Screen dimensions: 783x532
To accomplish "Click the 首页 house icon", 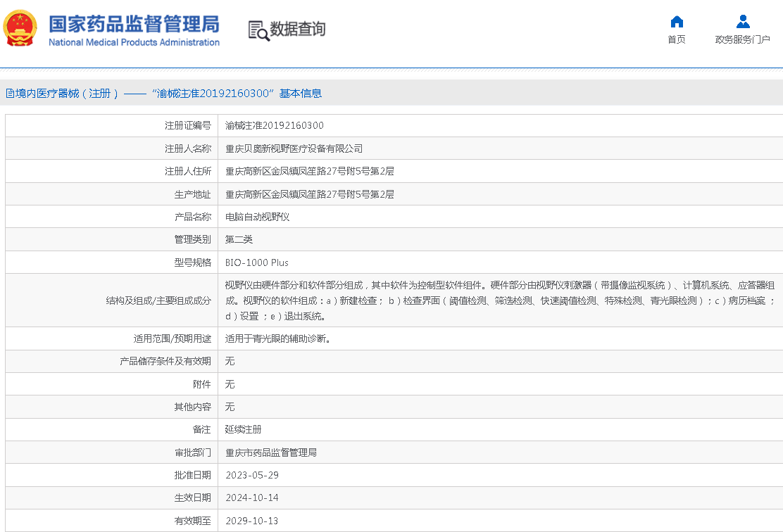I will pyautogui.click(x=677, y=21).
